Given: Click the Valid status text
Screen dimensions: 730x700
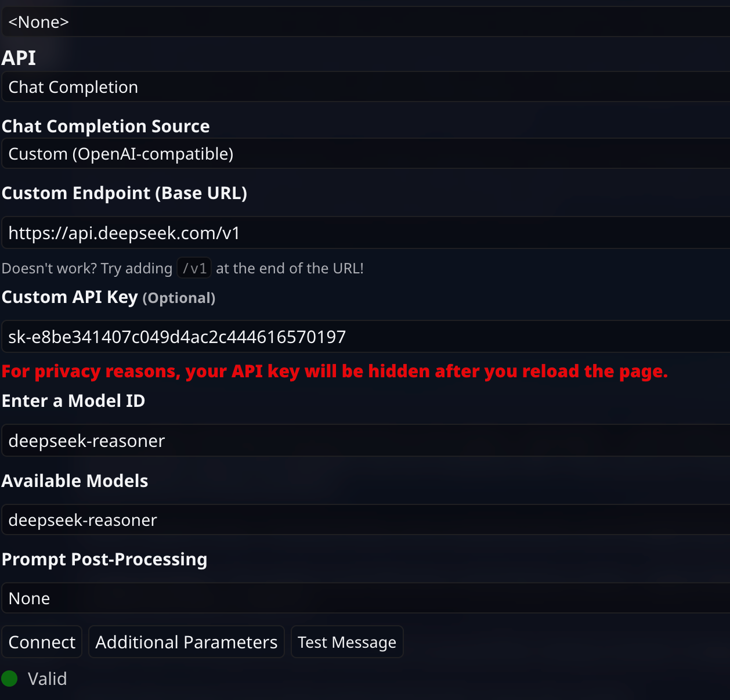Looking at the screenshot, I should [x=48, y=679].
